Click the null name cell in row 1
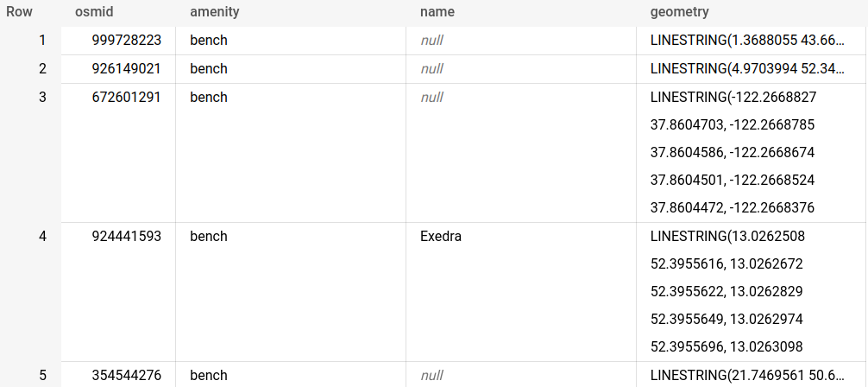 [x=431, y=41]
